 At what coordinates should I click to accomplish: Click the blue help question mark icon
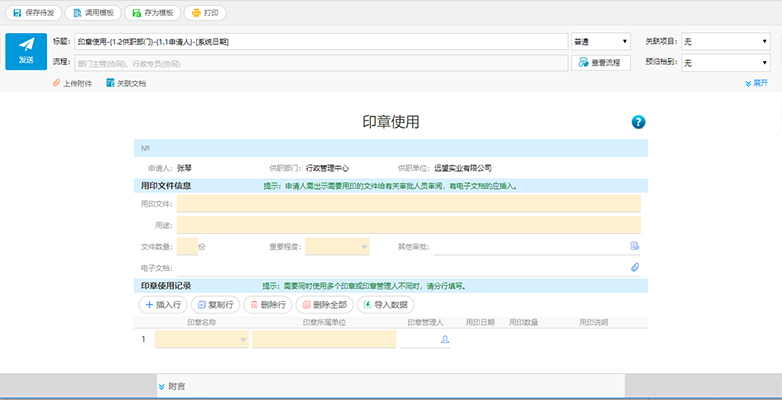point(639,122)
